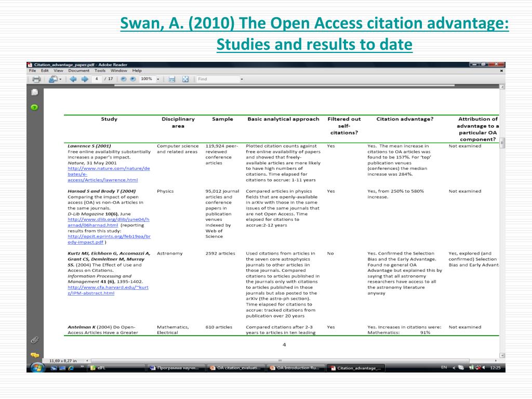Switch to OA Introduction Ru... taskbar button
This screenshot has height=399, width=532.
pos(296,368)
